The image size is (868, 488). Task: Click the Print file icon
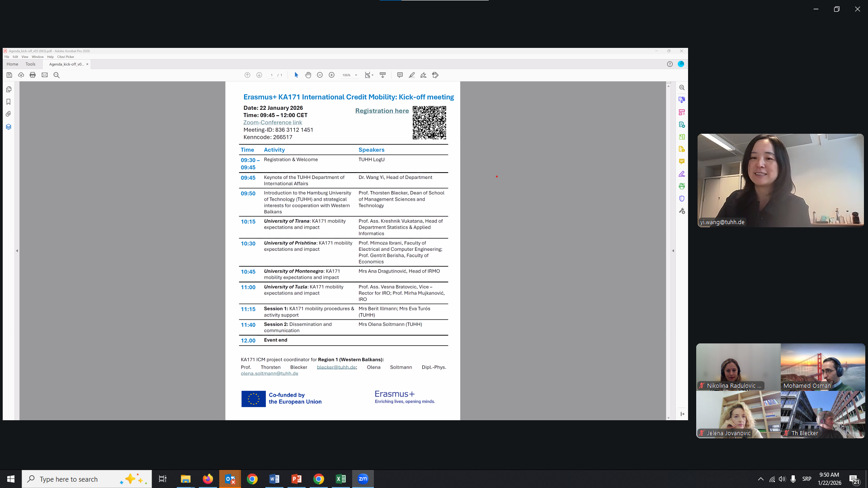33,75
